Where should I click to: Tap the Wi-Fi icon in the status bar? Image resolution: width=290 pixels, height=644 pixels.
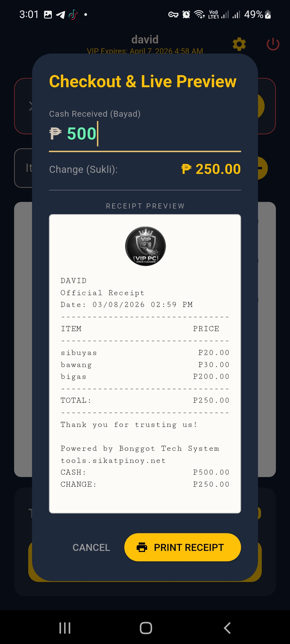tap(199, 14)
